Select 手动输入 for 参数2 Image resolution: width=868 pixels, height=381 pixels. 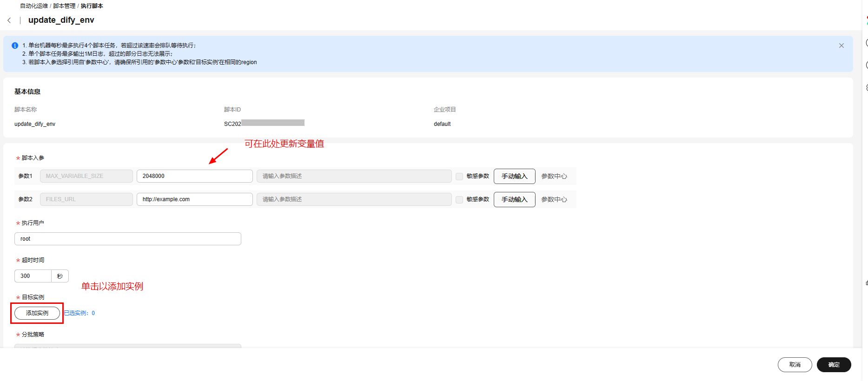coord(515,199)
